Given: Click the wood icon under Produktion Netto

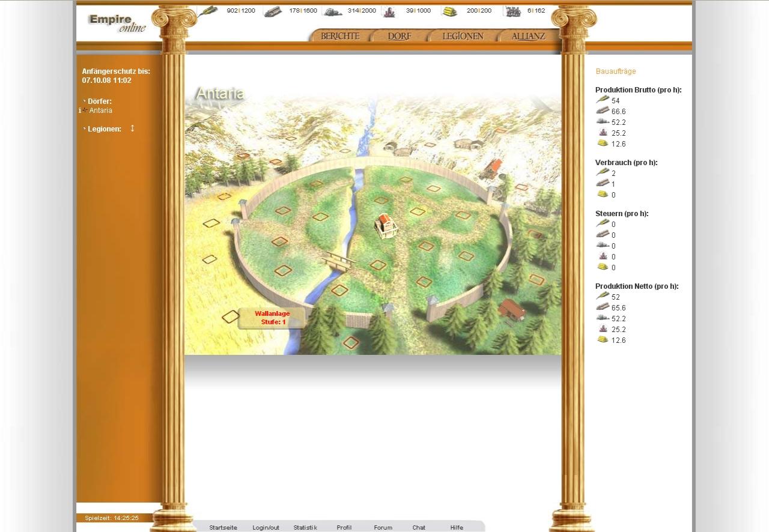Looking at the screenshot, I should pos(603,307).
